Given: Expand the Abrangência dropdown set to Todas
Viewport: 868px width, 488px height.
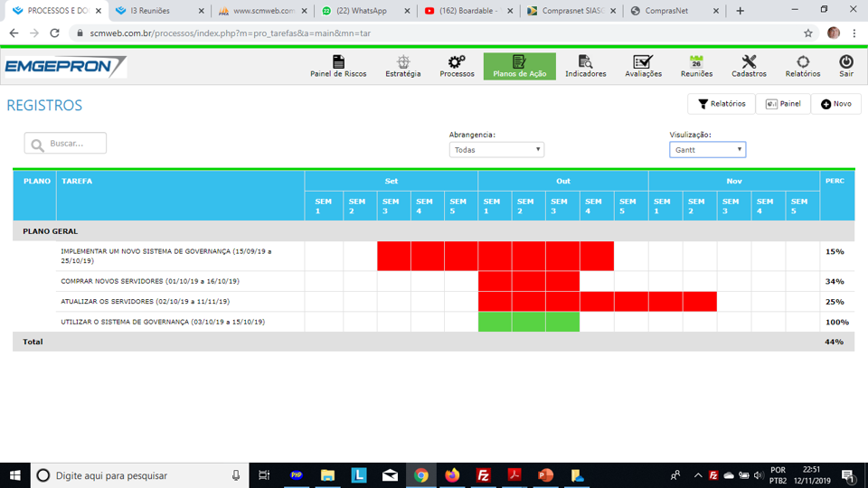Looking at the screenshot, I should coord(496,150).
